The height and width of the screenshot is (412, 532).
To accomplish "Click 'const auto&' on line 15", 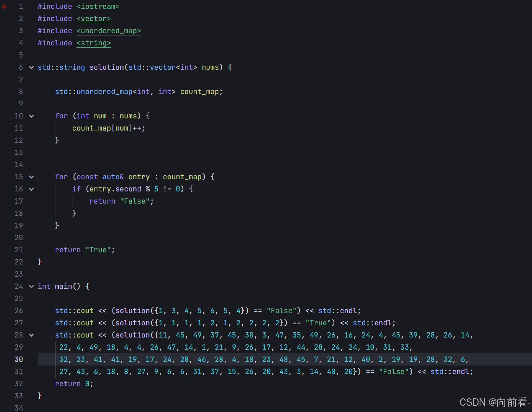I will (x=100, y=177).
